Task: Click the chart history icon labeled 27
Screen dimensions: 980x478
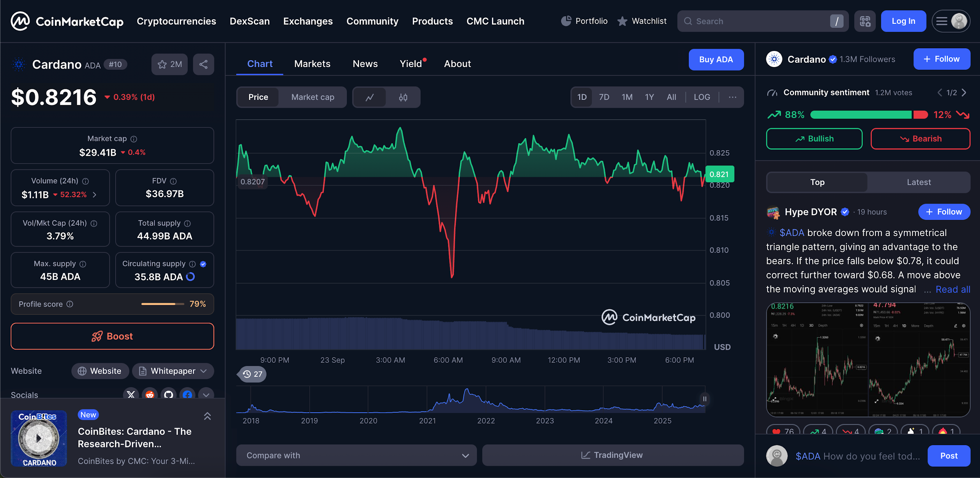Action: coord(252,374)
